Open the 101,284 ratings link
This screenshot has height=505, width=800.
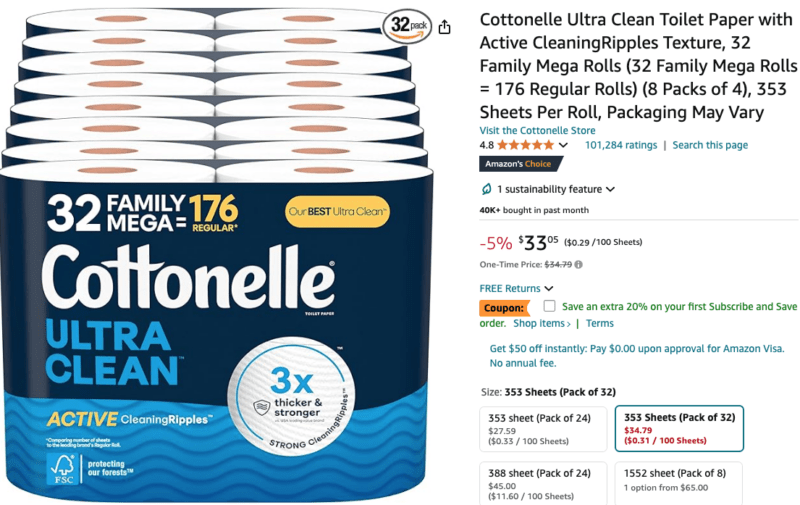pyautogui.click(x=621, y=145)
